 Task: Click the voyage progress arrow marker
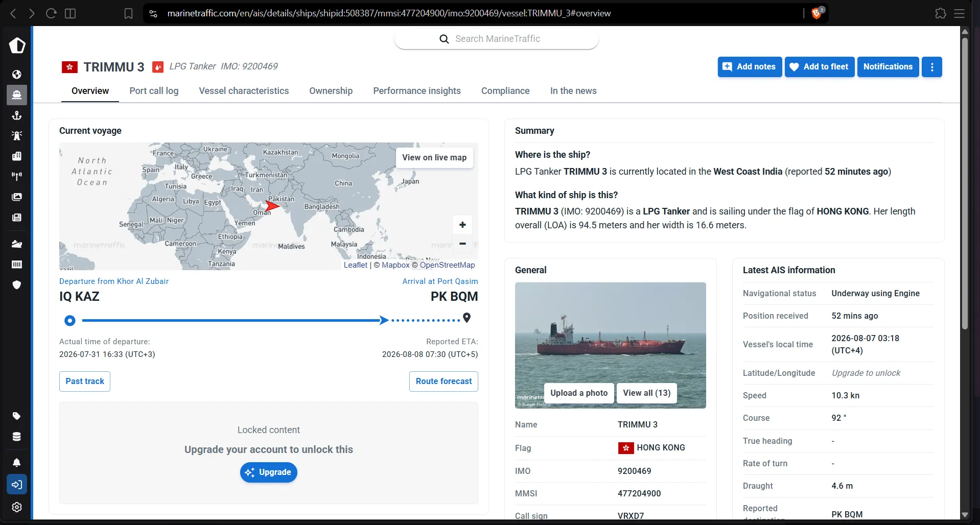pos(384,320)
